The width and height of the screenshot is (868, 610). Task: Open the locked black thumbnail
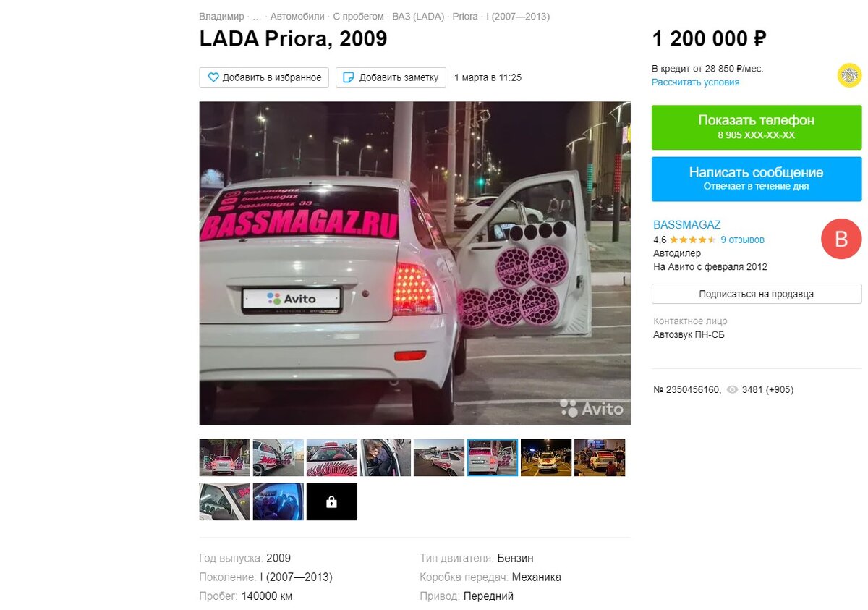pyautogui.click(x=331, y=501)
